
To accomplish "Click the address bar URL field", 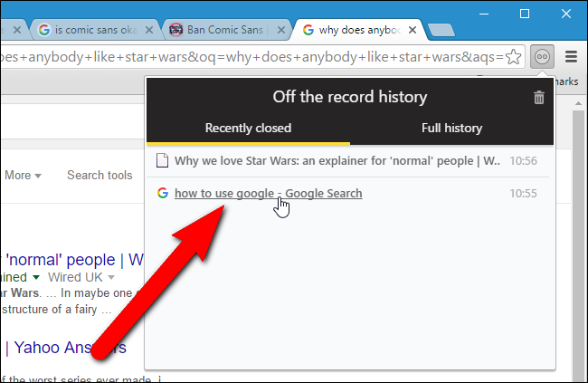I will tap(252, 57).
